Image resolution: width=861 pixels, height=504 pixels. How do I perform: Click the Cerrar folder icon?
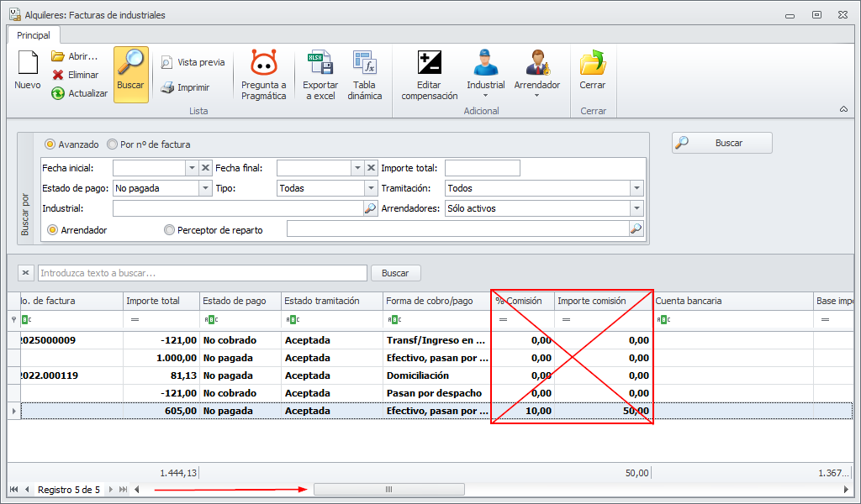pyautogui.click(x=593, y=62)
